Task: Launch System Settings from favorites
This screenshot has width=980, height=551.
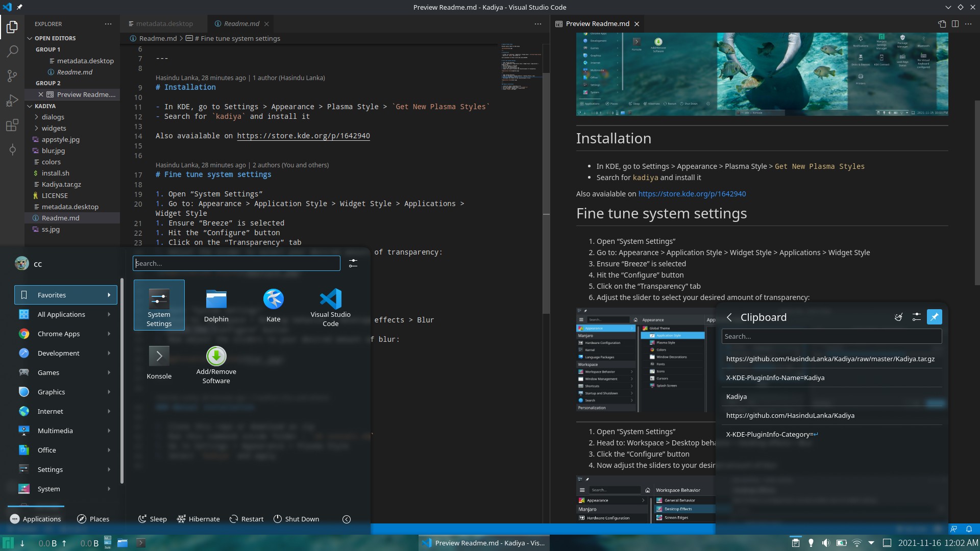Action: coord(159,305)
